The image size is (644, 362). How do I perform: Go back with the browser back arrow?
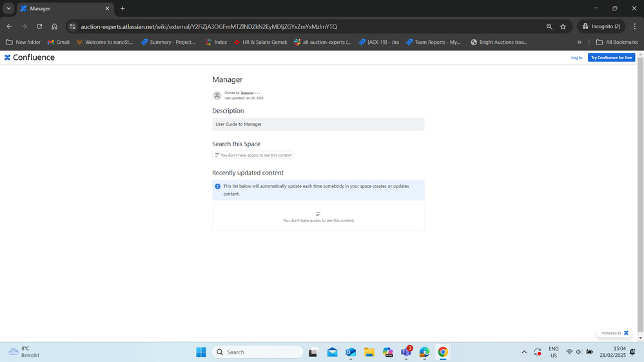[9, 26]
